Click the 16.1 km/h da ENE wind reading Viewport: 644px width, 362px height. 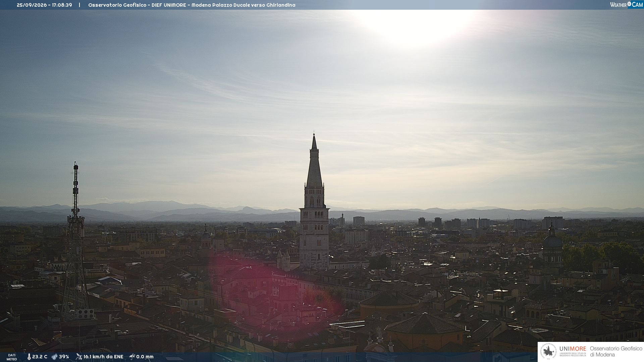(x=103, y=357)
